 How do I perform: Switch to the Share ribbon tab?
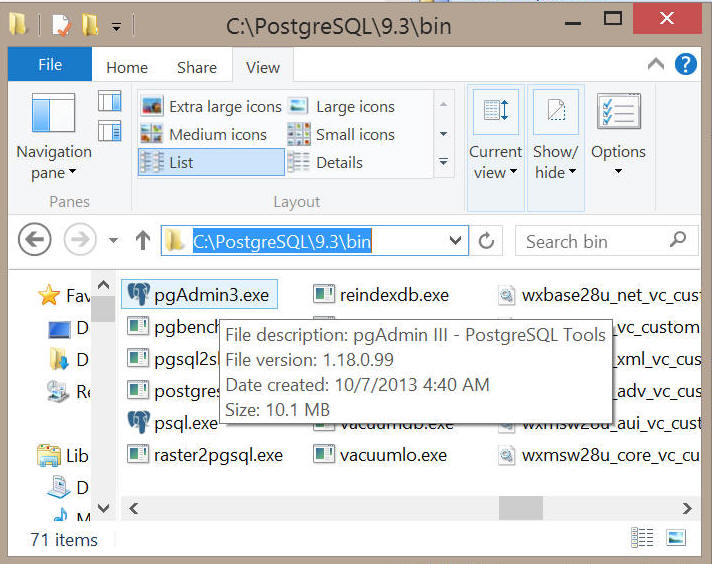click(197, 68)
